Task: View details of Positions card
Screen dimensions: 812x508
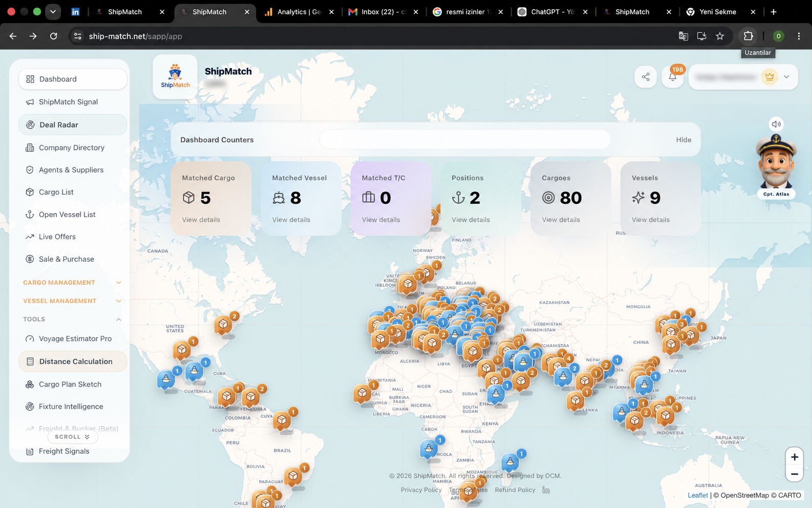Action: pyautogui.click(x=471, y=220)
